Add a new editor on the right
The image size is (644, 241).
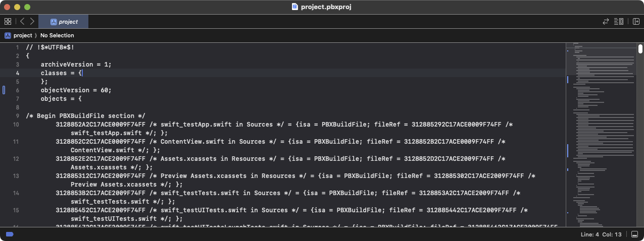pos(635,22)
